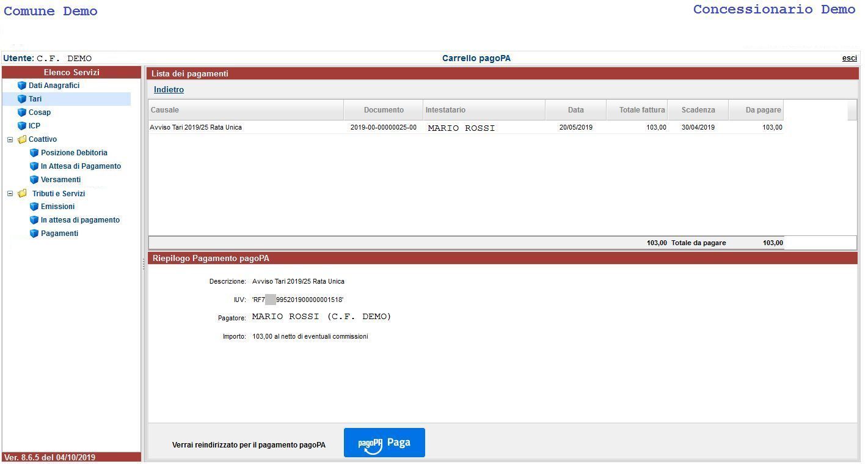This screenshot has height=464, width=868.
Task: Click the splitter handle beside the sidebar
Action: pos(144,263)
